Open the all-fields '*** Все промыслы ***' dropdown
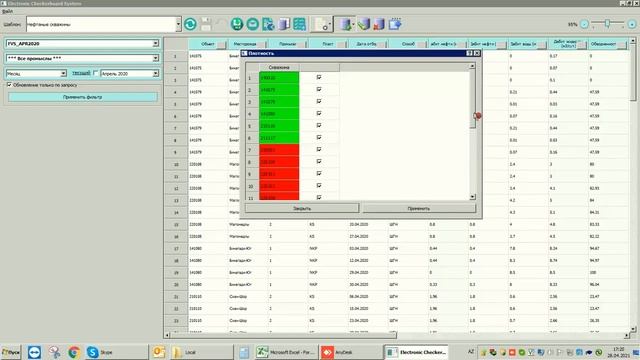The height and width of the screenshot is (360, 640). [x=156, y=58]
